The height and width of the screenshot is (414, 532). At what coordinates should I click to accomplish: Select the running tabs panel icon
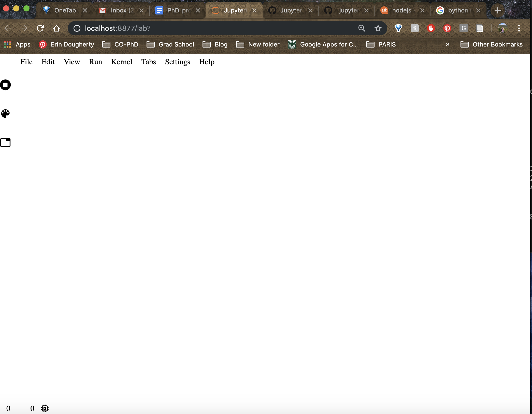[x=5, y=143]
